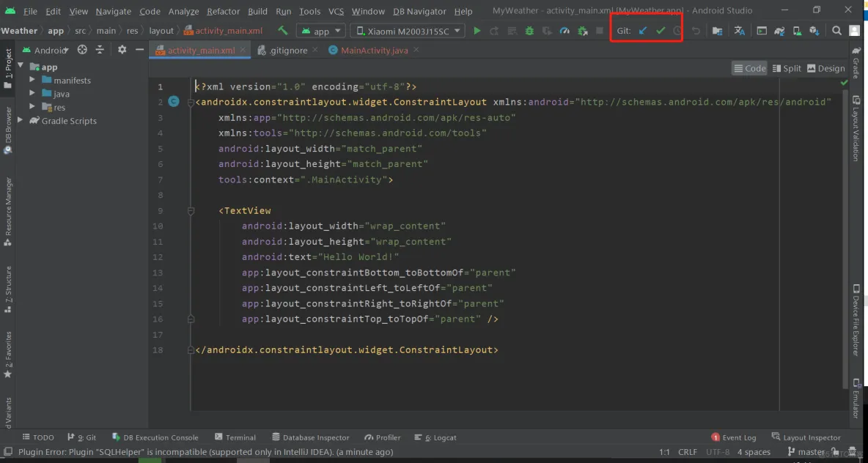
Task: Toggle the fold marker on line 2
Action: (x=191, y=102)
